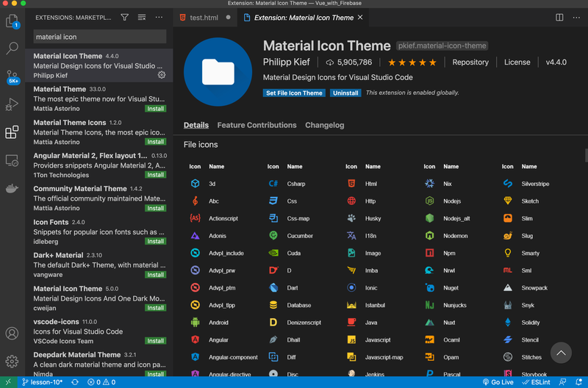Open the Changelog tab
This screenshot has height=388, width=588.
click(x=325, y=125)
